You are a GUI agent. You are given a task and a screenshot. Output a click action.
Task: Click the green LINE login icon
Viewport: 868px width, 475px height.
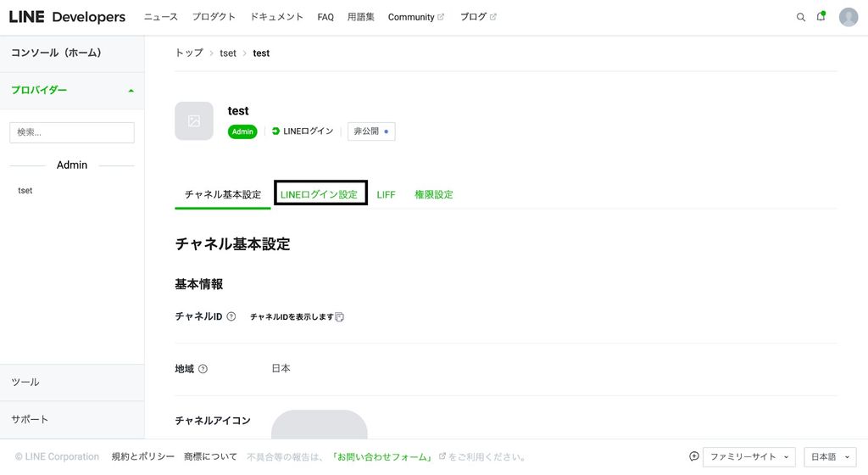point(275,131)
